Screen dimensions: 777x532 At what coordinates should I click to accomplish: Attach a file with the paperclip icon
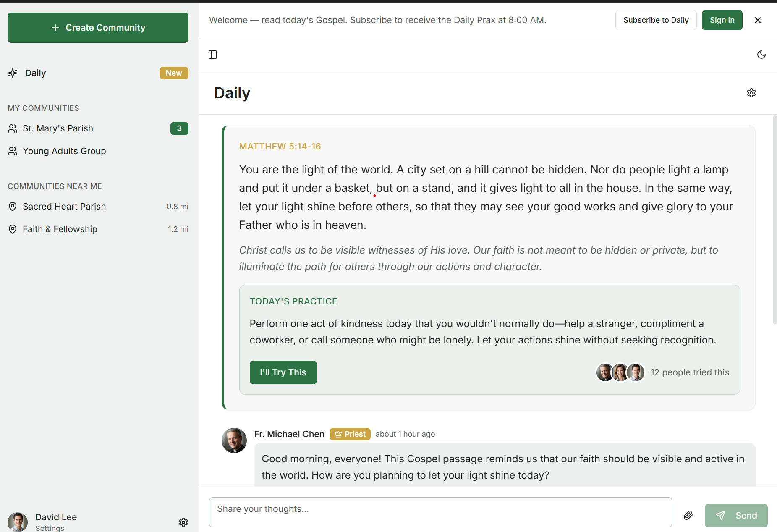(x=688, y=515)
